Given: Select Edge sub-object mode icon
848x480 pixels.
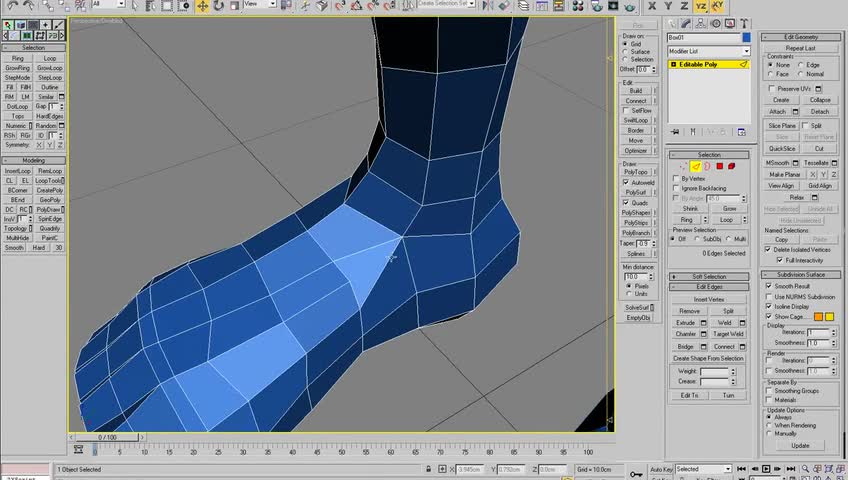Looking at the screenshot, I should point(695,166).
